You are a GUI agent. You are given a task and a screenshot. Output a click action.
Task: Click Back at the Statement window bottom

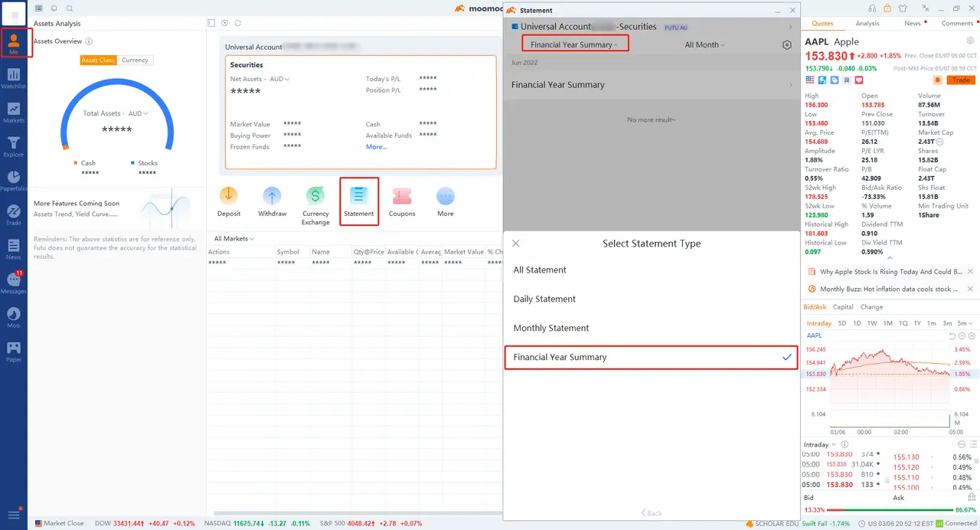click(x=652, y=513)
